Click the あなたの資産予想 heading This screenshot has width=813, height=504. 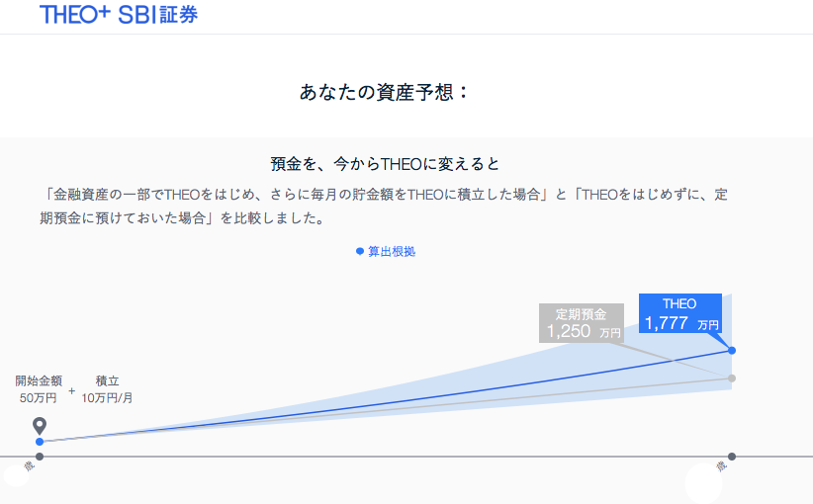(384, 92)
